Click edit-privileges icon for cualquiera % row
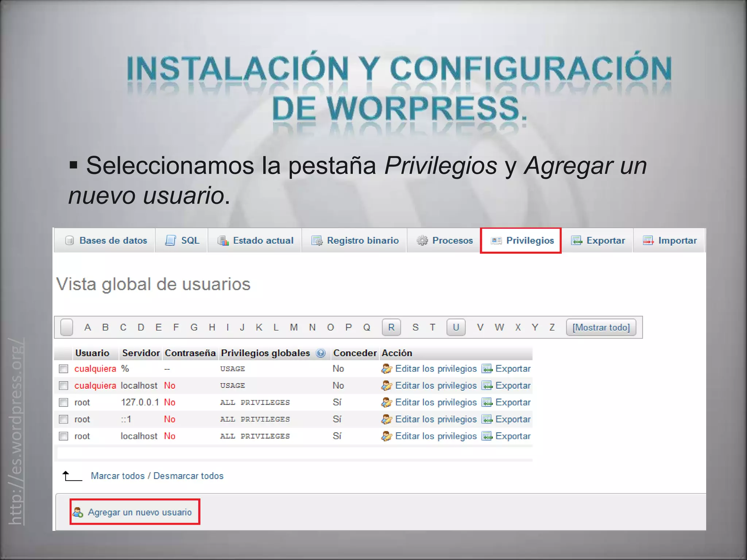The height and width of the screenshot is (560, 747). point(387,369)
